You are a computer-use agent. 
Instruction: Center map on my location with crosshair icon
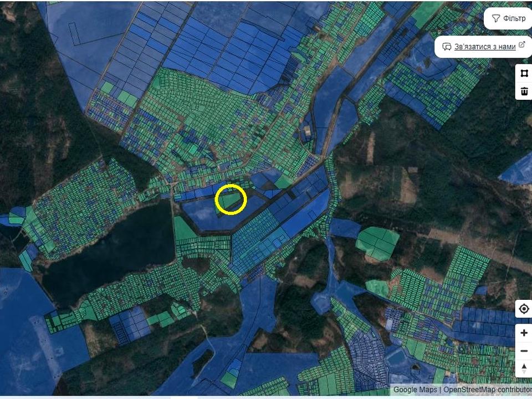[x=524, y=309]
